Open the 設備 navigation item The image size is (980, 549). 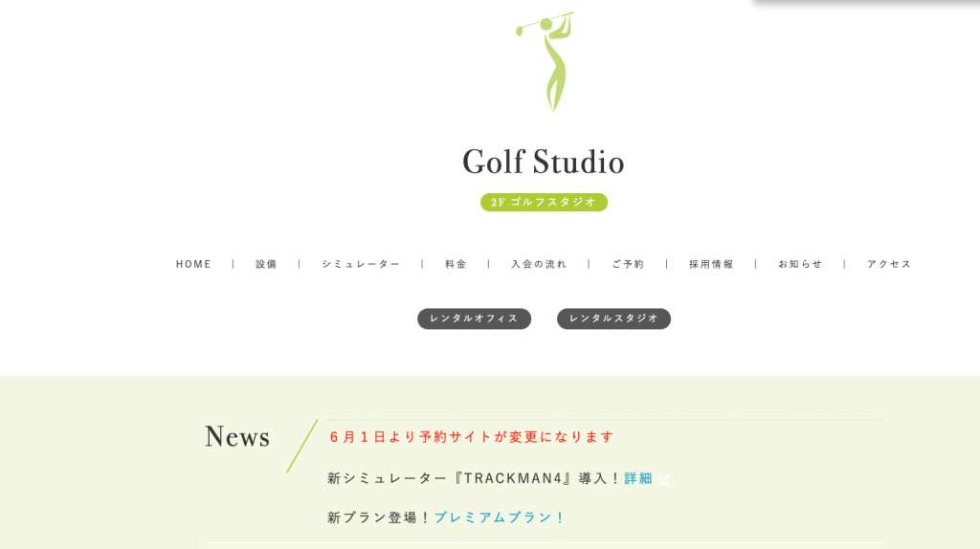click(x=266, y=264)
